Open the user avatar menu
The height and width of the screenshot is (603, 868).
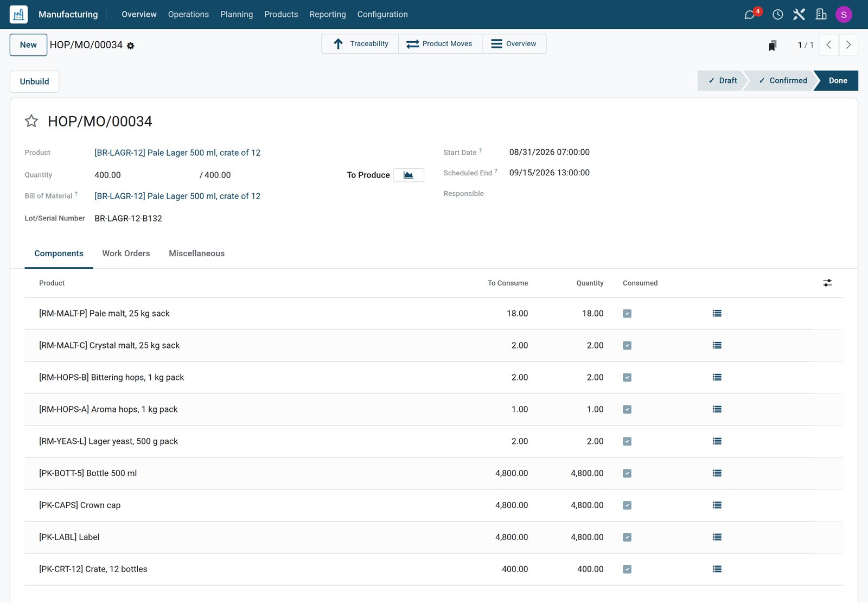844,15
